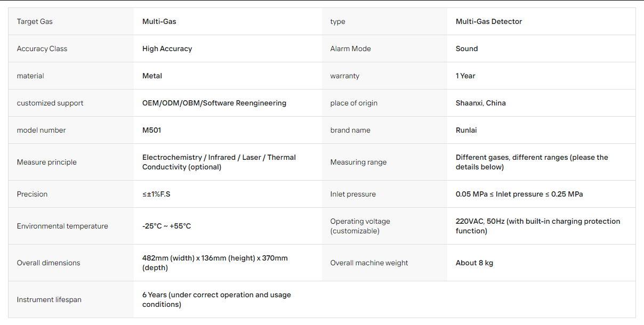
Task: Click the 'Precision' label
Action: coord(32,194)
